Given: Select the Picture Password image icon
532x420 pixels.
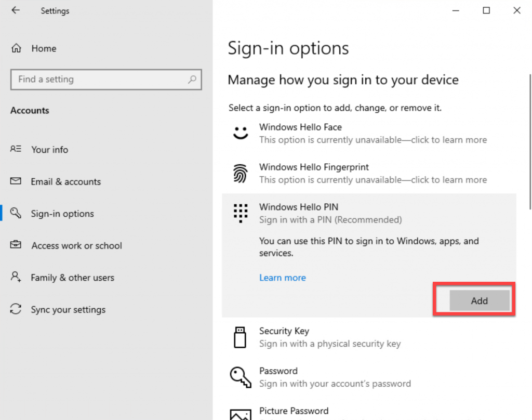Looking at the screenshot, I should [240, 414].
